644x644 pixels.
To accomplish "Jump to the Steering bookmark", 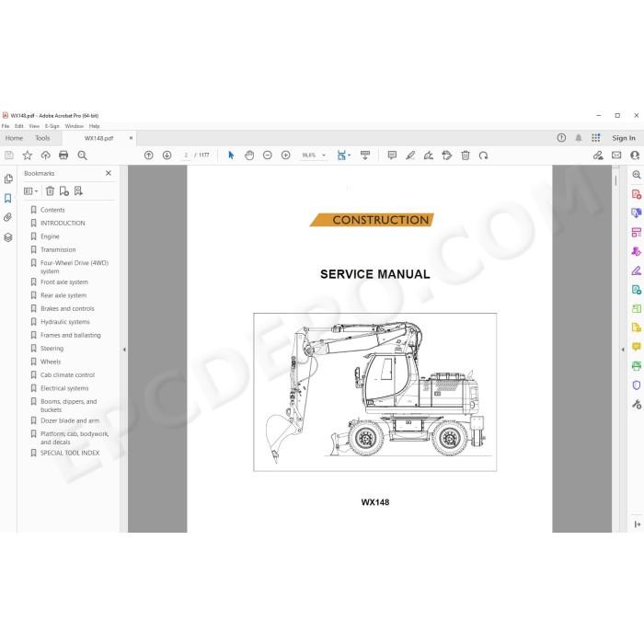I will [52, 349].
